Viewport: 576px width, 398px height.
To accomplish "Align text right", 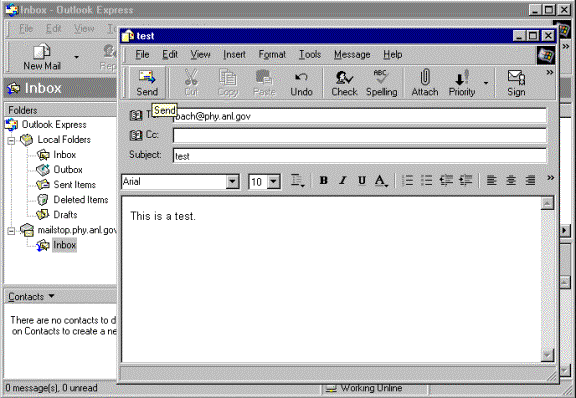I will click(x=530, y=180).
